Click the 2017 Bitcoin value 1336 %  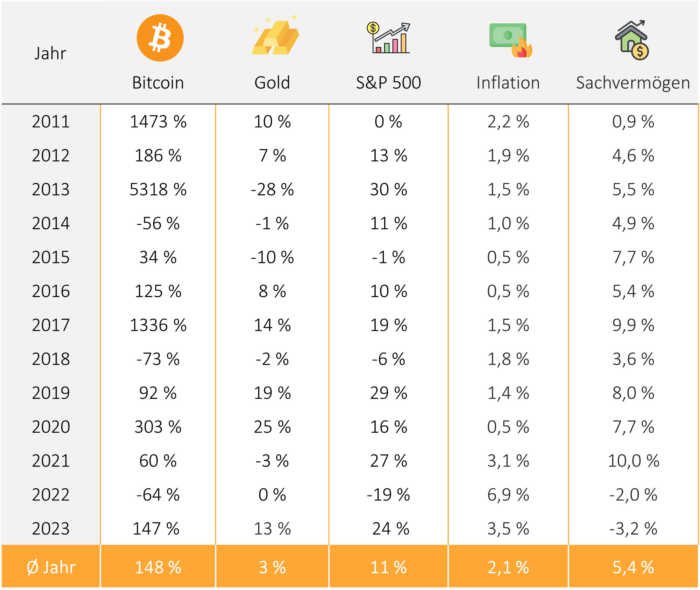158,325
